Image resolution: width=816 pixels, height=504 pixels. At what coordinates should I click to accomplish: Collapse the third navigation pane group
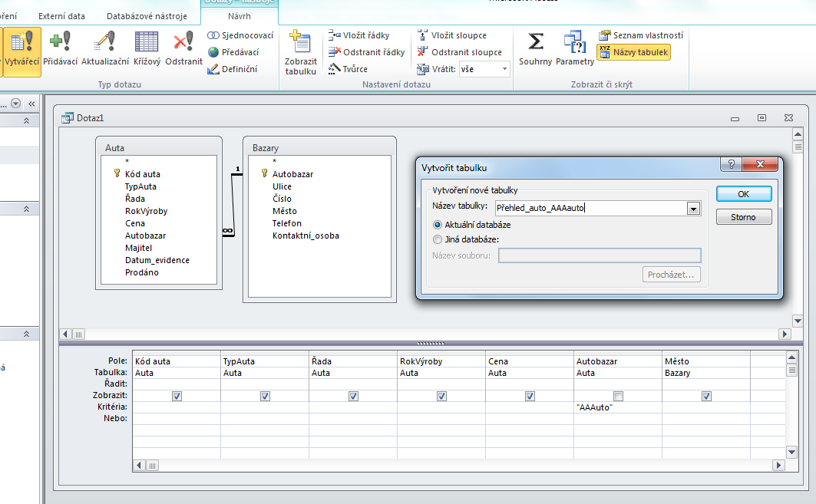point(26,334)
